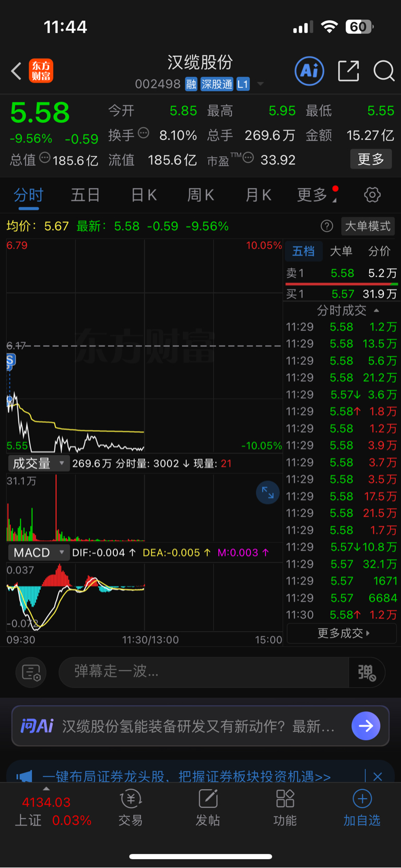The width and height of the screenshot is (401, 868).
Task: Tap the trade row with 32.1万
Action: point(341,564)
